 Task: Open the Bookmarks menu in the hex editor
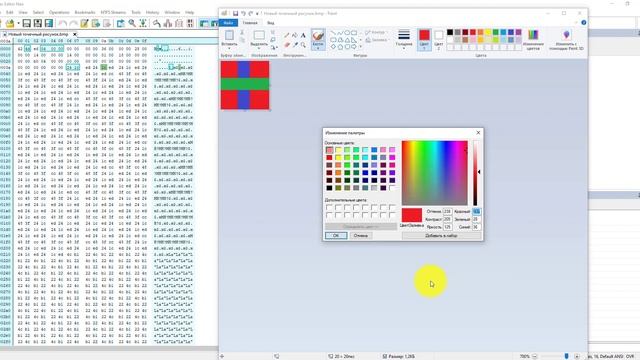(x=84, y=13)
